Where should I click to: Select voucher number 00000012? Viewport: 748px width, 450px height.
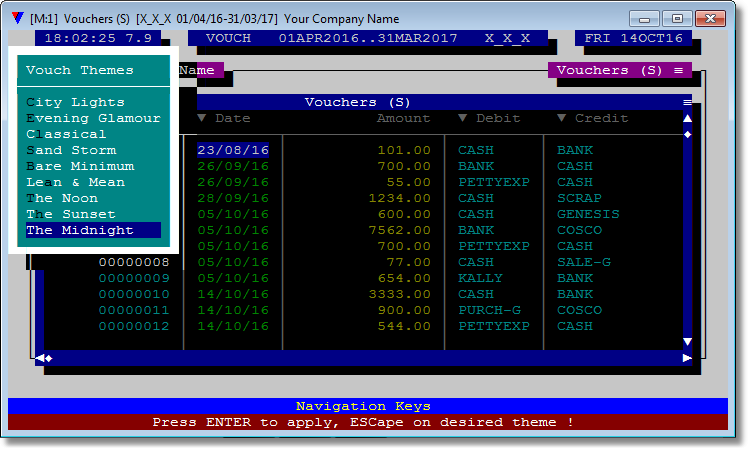pos(134,326)
